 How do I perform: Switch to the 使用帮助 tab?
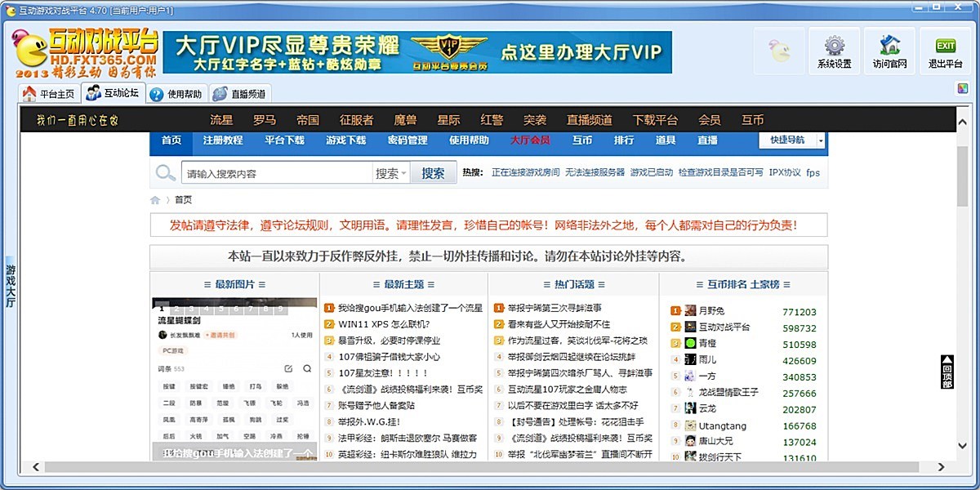[x=178, y=93]
